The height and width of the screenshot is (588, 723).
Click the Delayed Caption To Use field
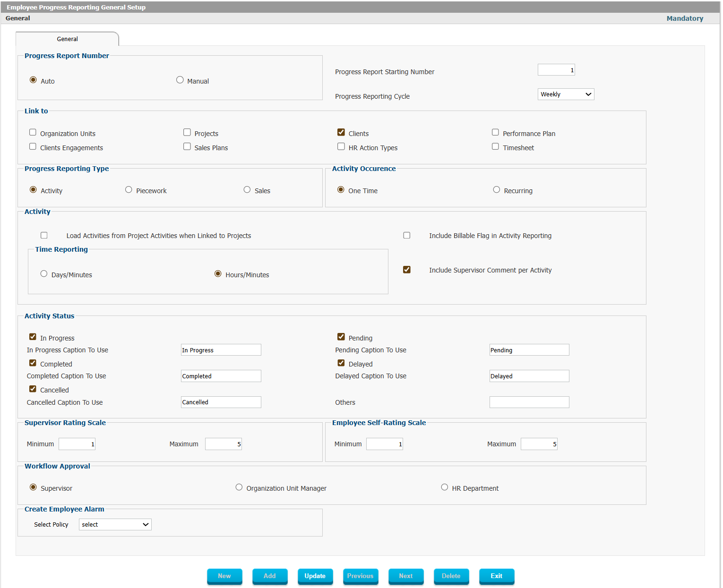[x=529, y=376]
